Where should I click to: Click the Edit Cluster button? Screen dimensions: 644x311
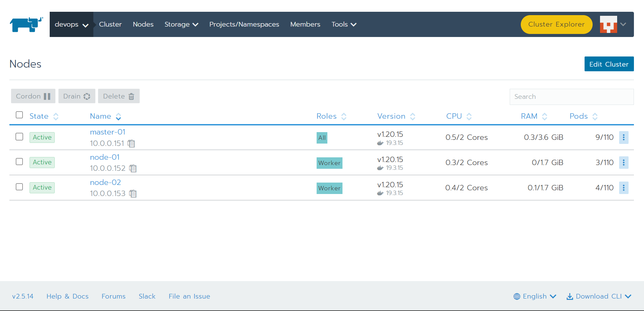[609, 64]
